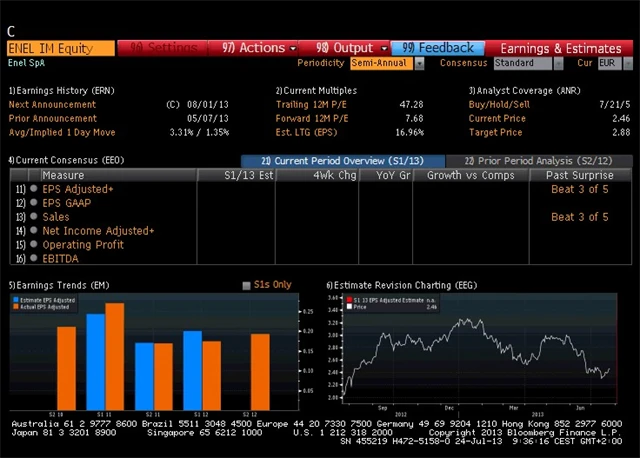Click the chart icon beside Net Income Adjusted+
The image size is (640, 458).
click(34, 231)
